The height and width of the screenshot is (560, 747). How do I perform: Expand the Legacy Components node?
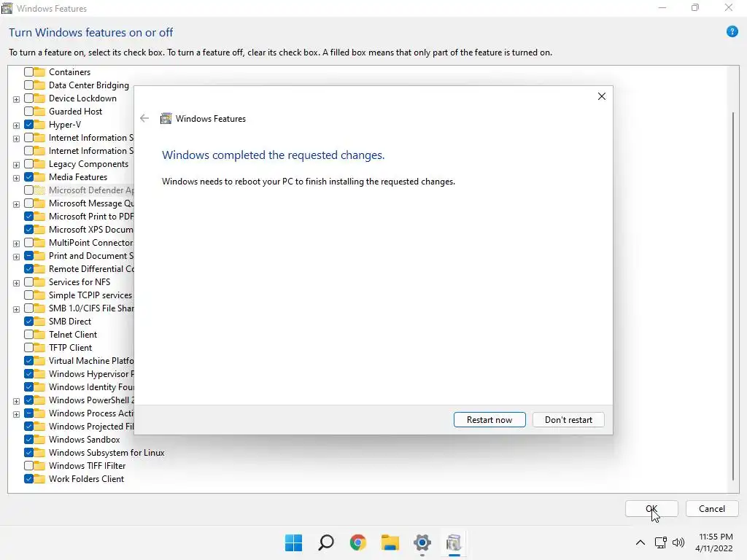point(16,165)
